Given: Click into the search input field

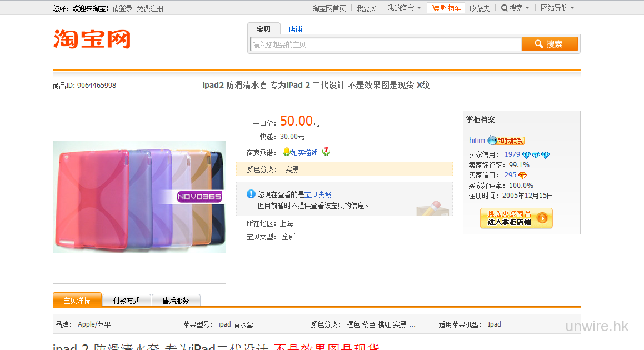Looking at the screenshot, I should (x=385, y=44).
